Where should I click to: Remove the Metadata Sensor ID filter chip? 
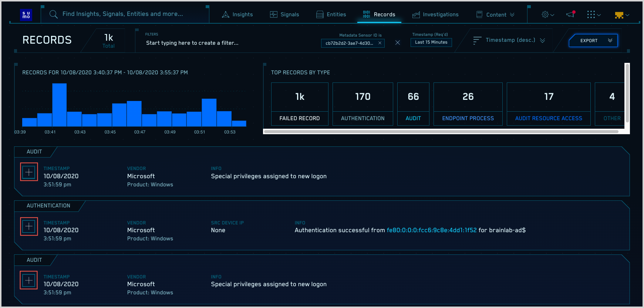pyautogui.click(x=380, y=43)
